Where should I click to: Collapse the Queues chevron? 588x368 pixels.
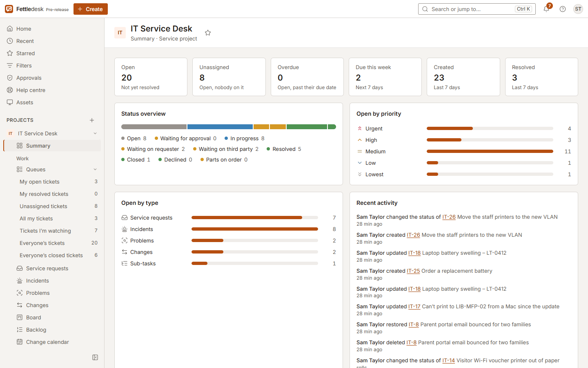(95, 169)
